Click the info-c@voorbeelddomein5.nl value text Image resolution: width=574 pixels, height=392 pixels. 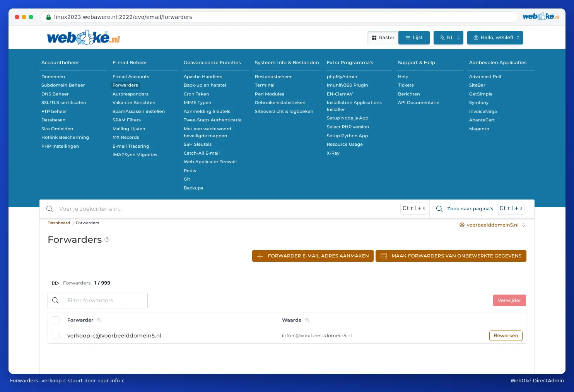317,336
